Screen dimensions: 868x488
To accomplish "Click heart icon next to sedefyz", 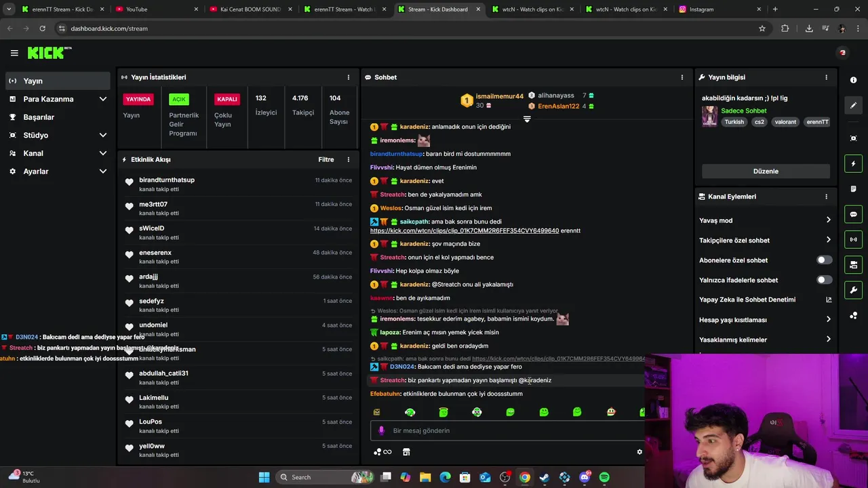I will (x=129, y=302).
